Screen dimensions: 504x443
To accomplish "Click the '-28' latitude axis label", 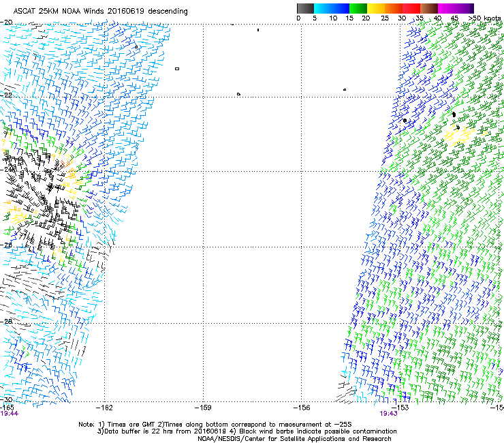I will (x=6, y=322).
